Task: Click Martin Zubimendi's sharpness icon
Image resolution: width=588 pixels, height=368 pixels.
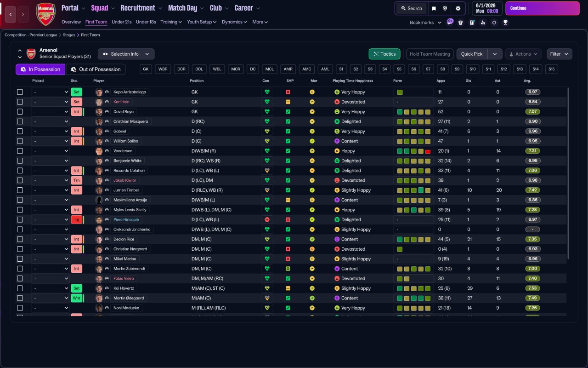Action: pyautogui.click(x=288, y=269)
